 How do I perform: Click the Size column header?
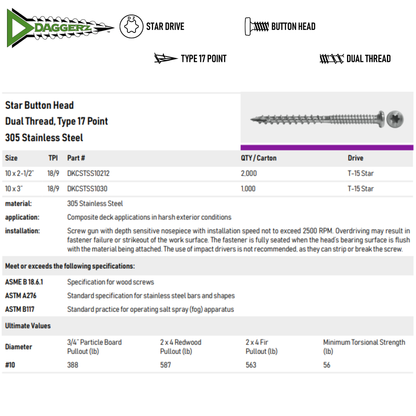coord(11,158)
